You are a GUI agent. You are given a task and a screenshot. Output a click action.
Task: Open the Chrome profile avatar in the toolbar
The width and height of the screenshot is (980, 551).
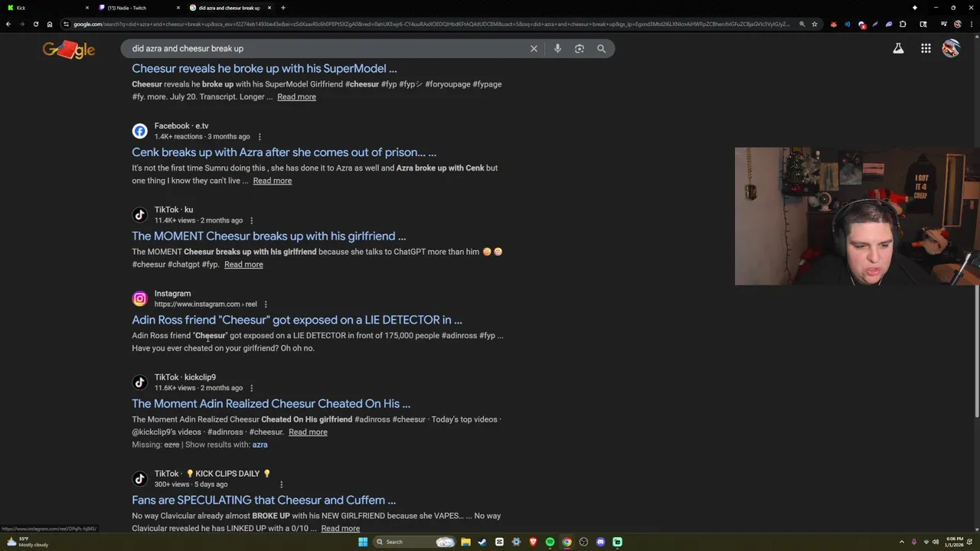coord(957,24)
